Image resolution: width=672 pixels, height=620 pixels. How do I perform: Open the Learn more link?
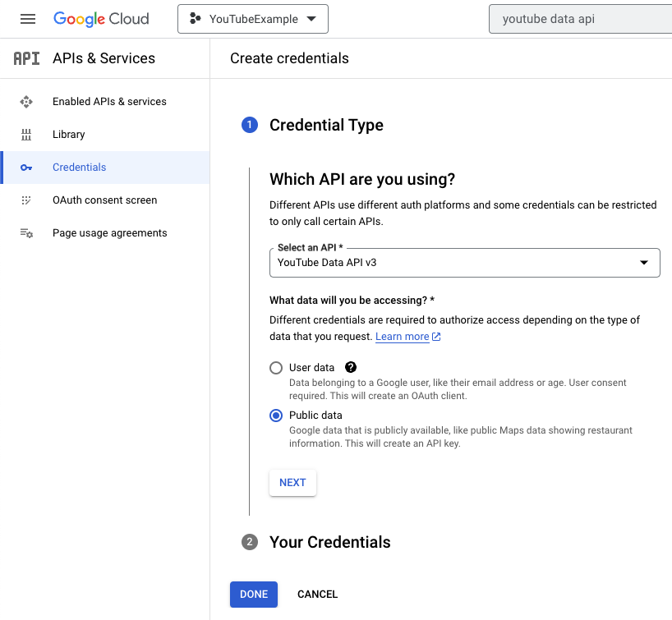[x=402, y=337]
